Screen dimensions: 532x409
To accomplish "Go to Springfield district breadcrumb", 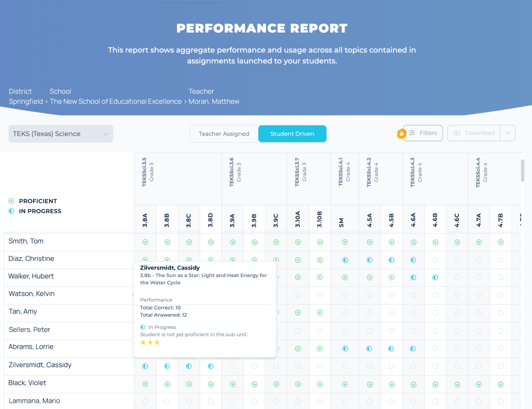I will pyautogui.click(x=26, y=102).
